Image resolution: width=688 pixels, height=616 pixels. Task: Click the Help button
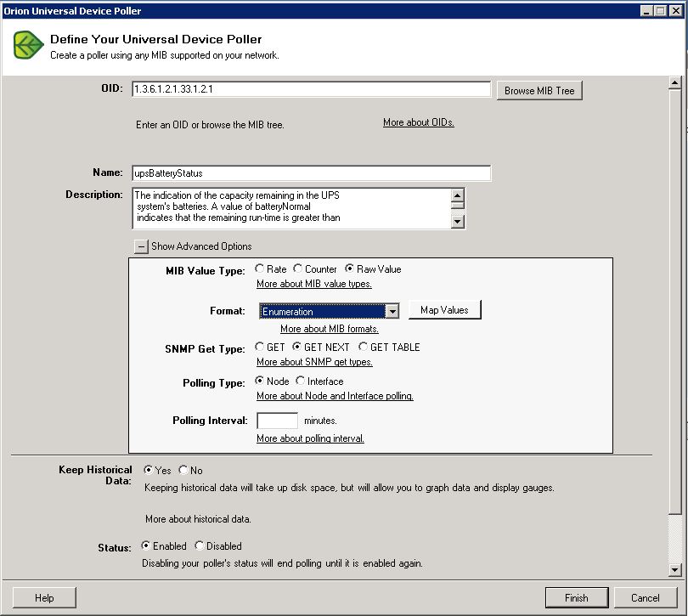pos(44,597)
